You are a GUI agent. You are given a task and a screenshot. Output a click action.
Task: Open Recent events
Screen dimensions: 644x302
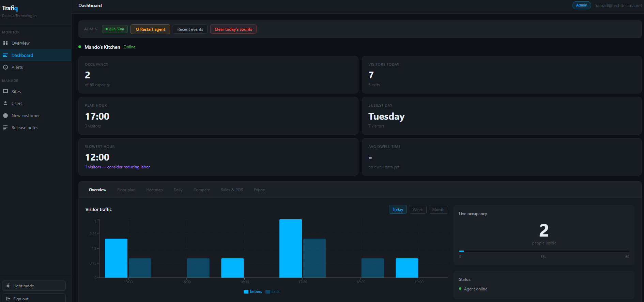coord(190,29)
